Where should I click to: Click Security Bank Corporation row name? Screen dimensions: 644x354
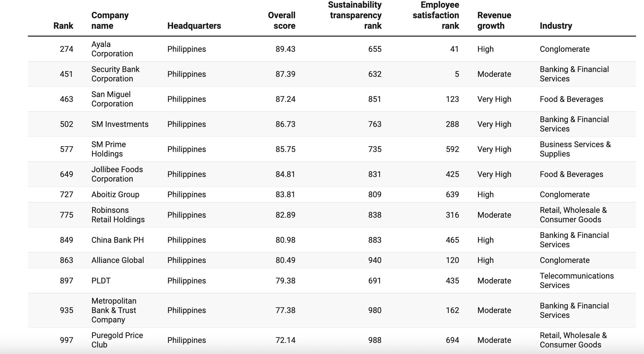(115, 74)
